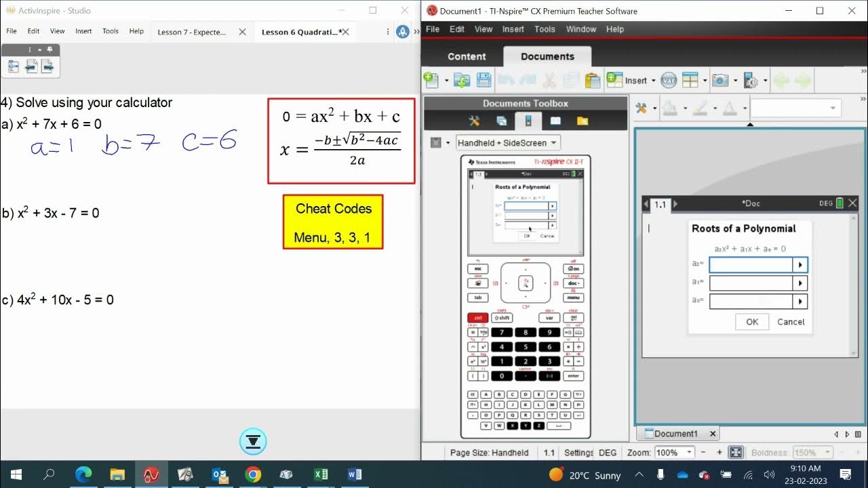This screenshot has width=868, height=488.
Task: Click the 6 key on handheld keypad
Action: pos(549,347)
